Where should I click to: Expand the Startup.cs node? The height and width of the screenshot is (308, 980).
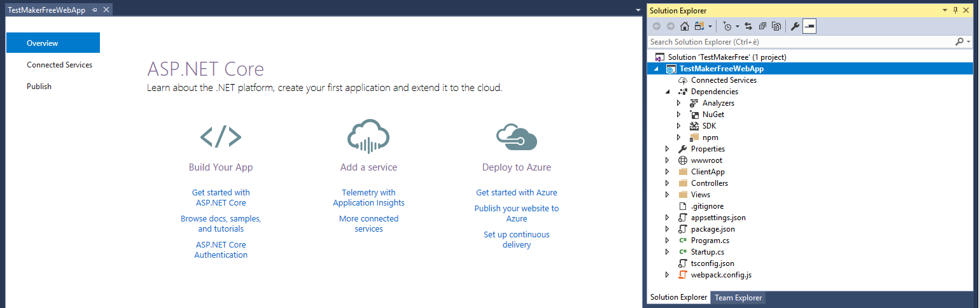pyautogui.click(x=668, y=252)
